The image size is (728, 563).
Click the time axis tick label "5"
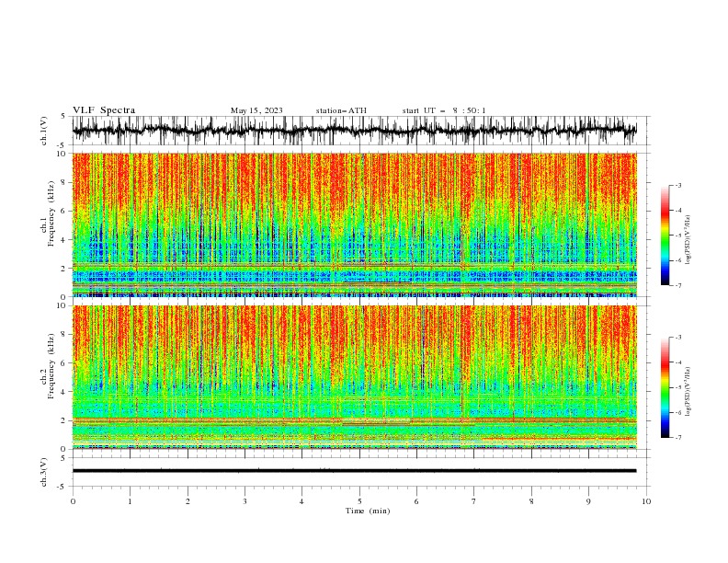click(x=359, y=501)
